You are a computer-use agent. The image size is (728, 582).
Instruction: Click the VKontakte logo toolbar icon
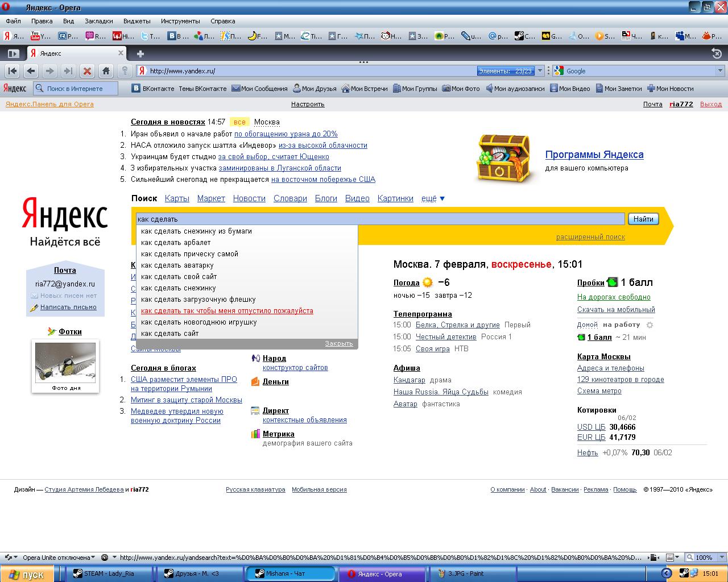(x=136, y=88)
